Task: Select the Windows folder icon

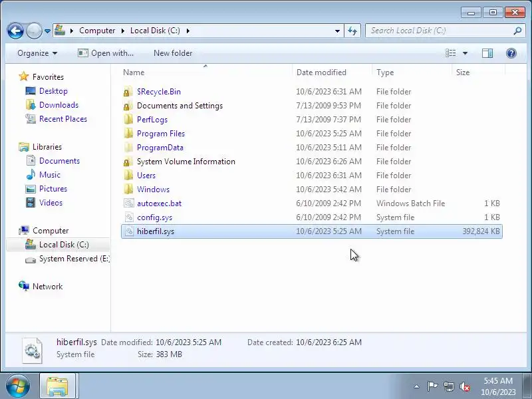Action: click(x=128, y=190)
